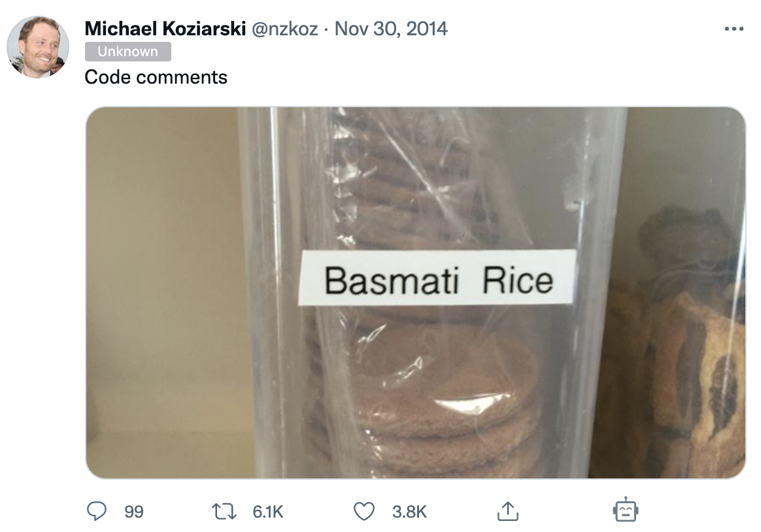Click the reply speech bubble icon

click(96, 511)
